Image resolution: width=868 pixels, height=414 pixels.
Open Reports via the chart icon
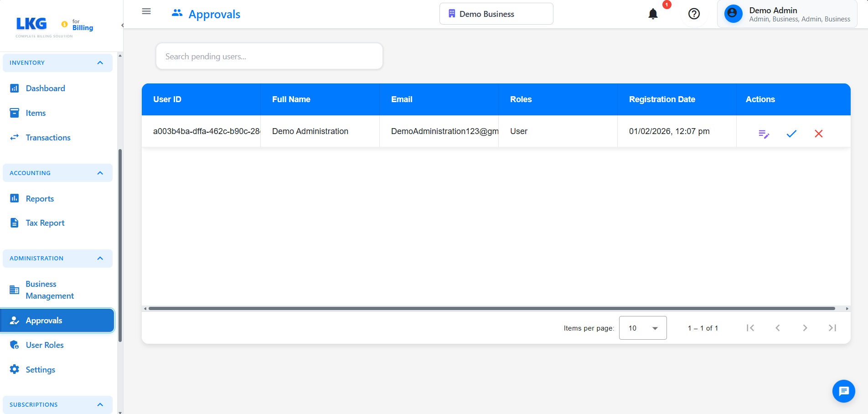15,198
